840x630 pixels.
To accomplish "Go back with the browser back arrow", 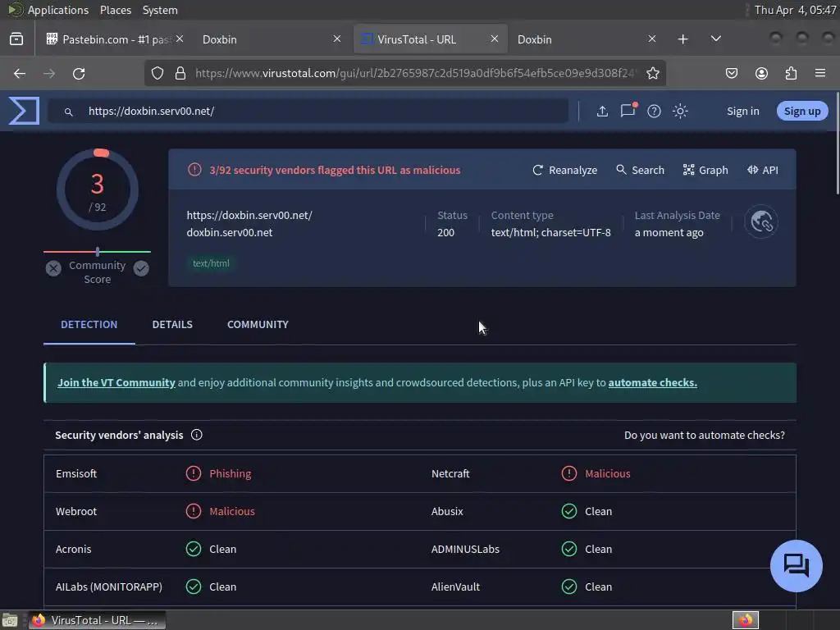I will [20, 73].
